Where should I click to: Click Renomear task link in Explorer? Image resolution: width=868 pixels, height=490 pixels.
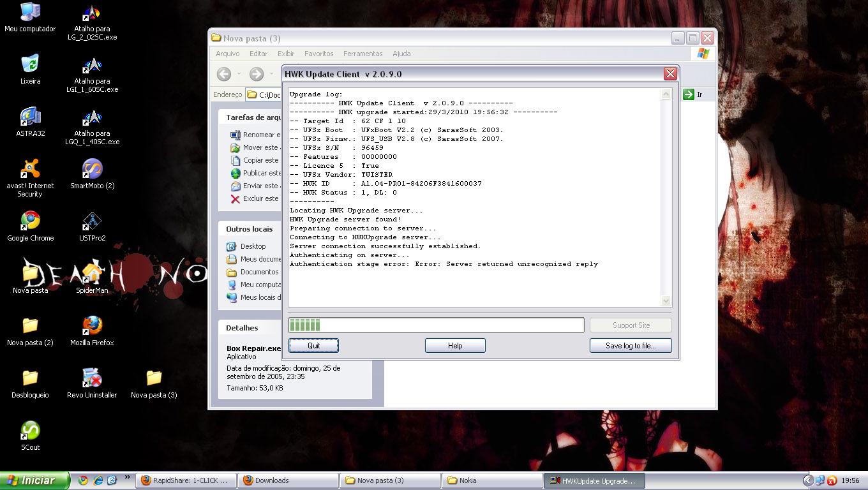coord(255,135)
